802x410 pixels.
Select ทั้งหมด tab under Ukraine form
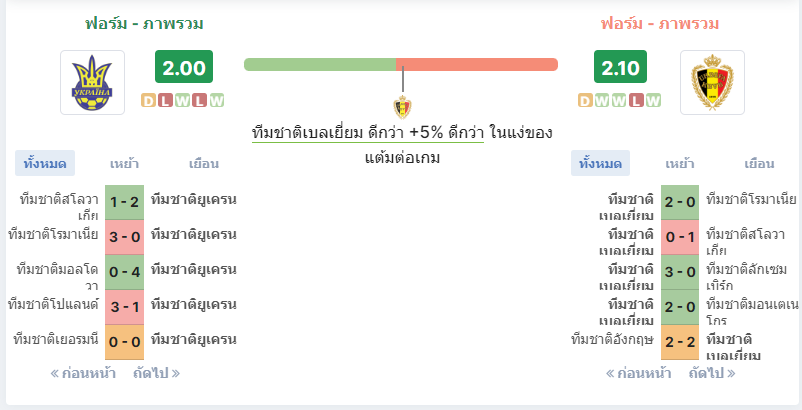click(x=45, y=164)
